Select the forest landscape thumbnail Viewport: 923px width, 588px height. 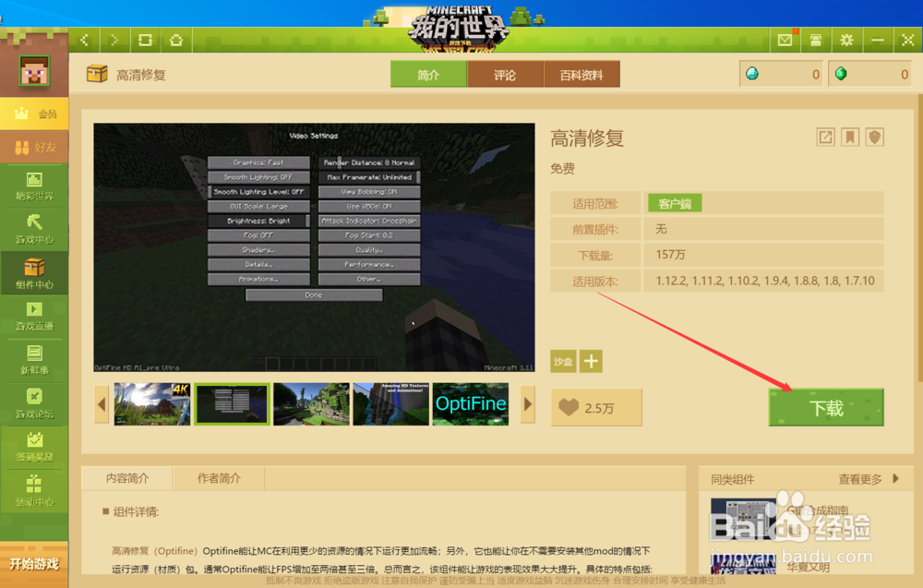click(311, 403)
